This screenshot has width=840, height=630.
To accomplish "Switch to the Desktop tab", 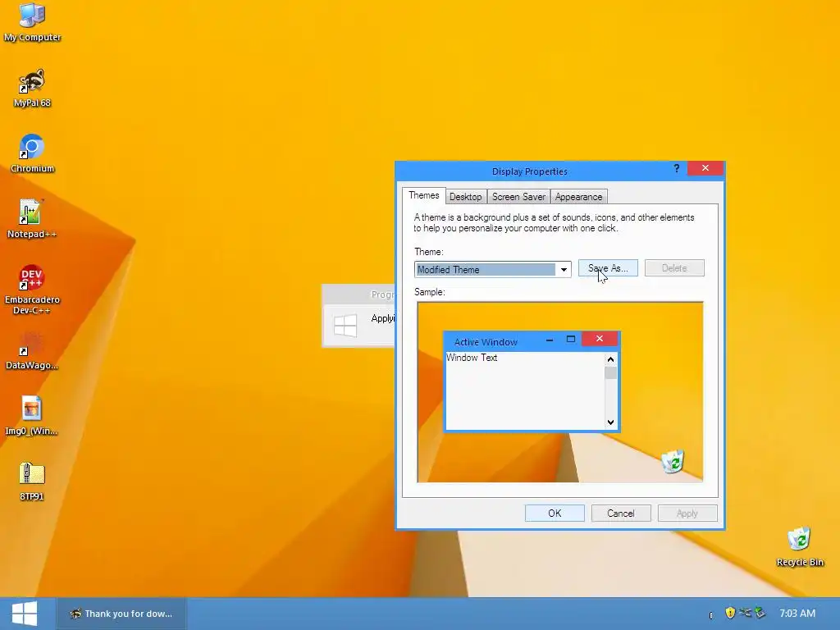I will (x=466, y=197).
